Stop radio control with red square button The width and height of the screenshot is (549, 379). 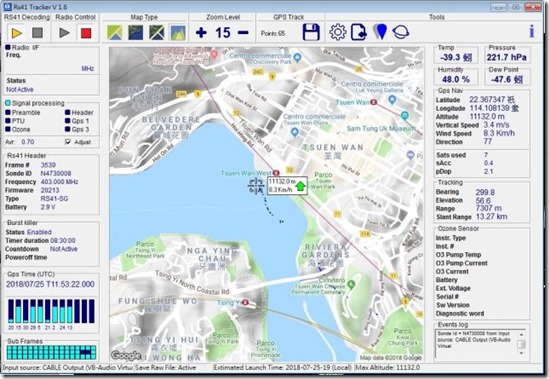tap(86, 33)
